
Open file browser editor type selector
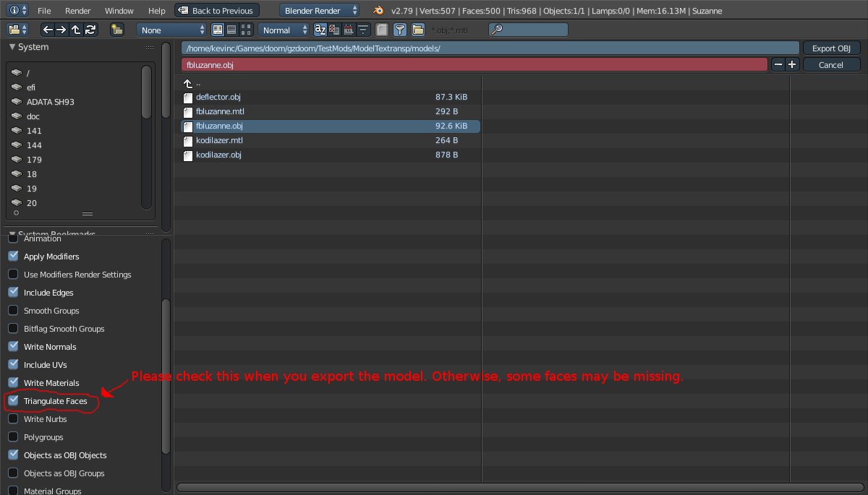tap(17, 30)
